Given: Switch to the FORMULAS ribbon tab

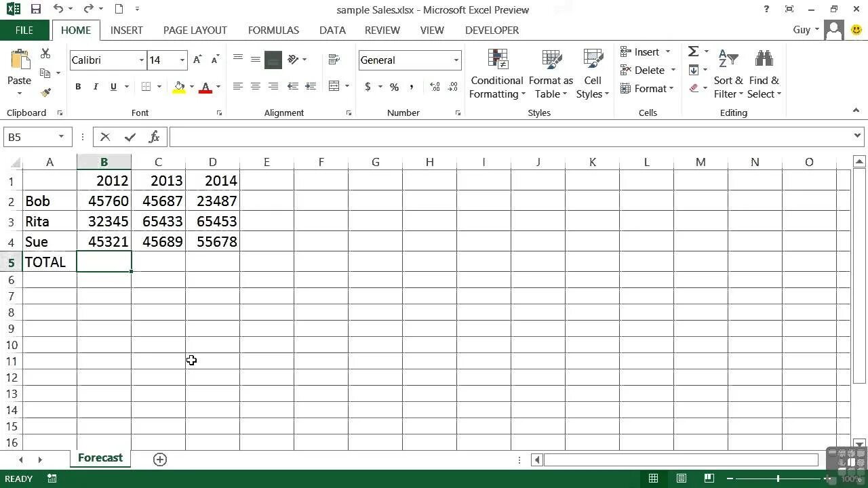Looking at the screenshot, I should pos(273,30).
